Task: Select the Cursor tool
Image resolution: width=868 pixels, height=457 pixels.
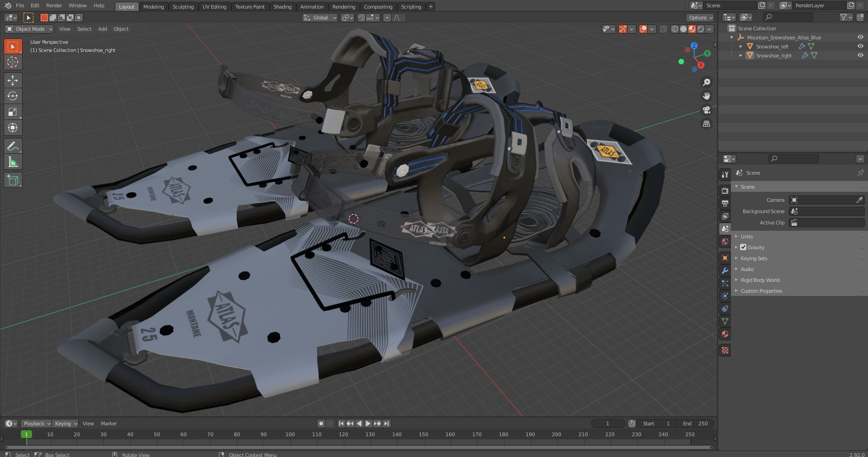Action: pos(13,62)
